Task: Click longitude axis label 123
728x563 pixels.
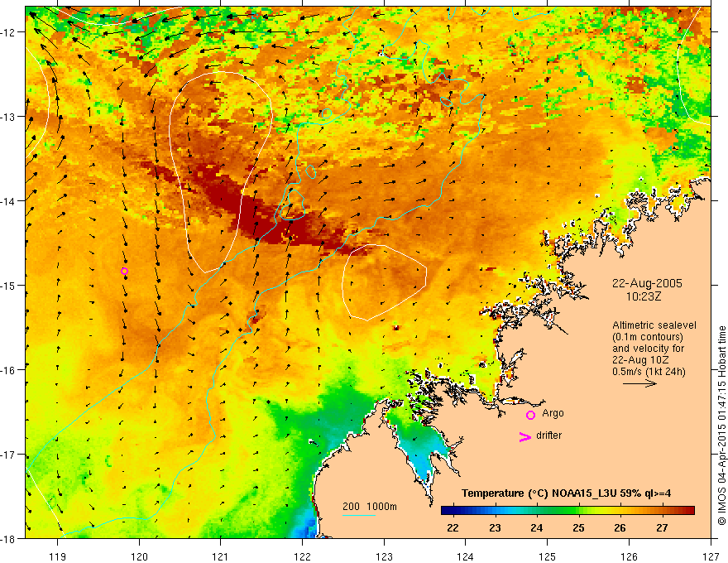Action: click(384, 556)
